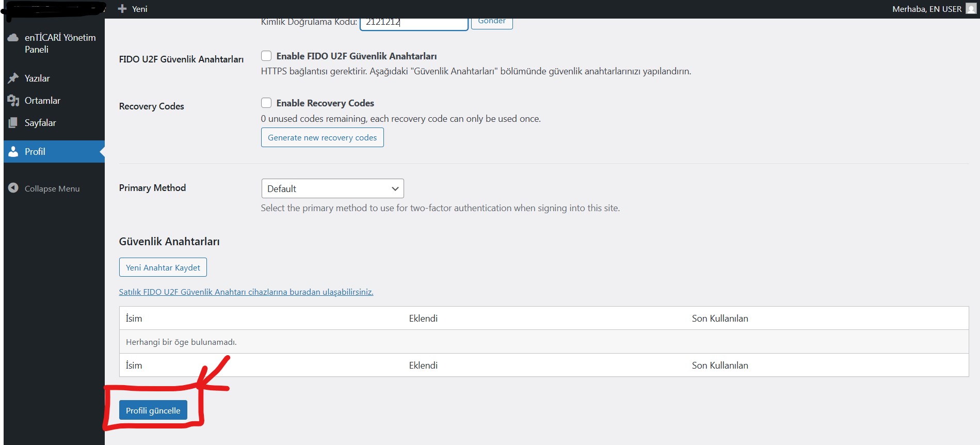
Task: Select the Profil menu item
Action: [x=54, y=152]
